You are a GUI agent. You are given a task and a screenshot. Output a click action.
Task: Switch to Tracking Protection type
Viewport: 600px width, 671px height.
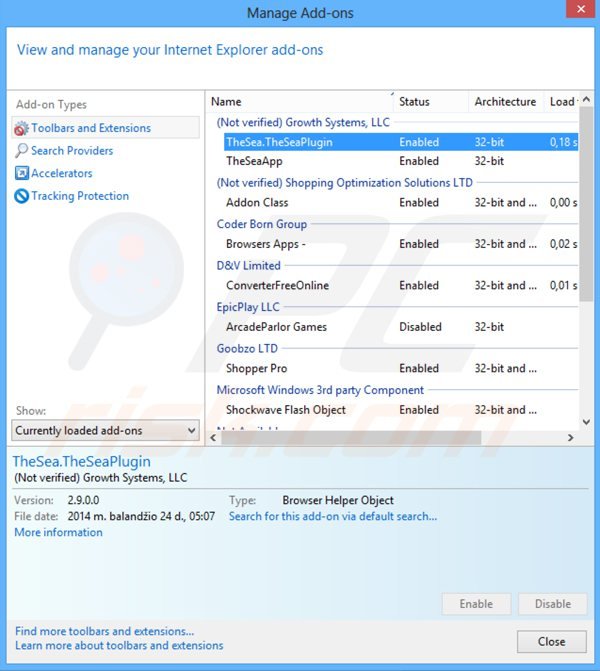80,196
